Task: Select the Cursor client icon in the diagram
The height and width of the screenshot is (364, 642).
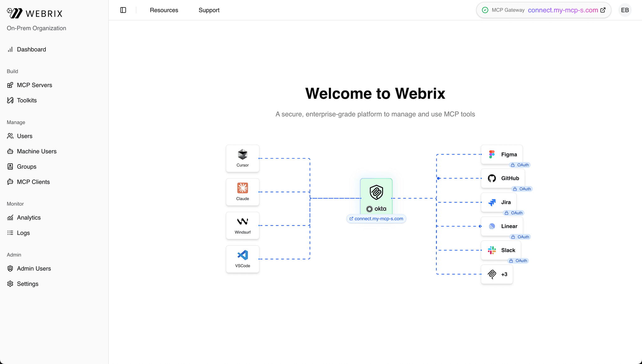Action: pyautogui.click(x=242, y=155)
